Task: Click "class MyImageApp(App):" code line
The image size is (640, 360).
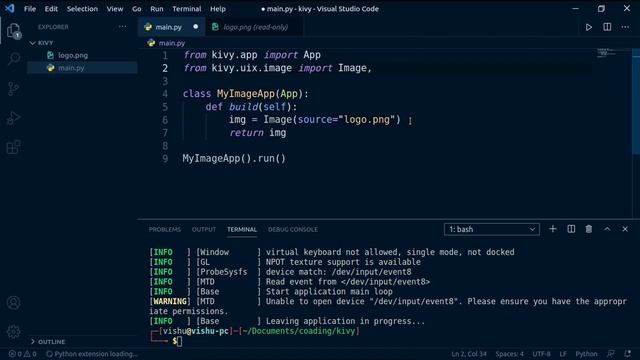Action: click(x=245, y=94)
